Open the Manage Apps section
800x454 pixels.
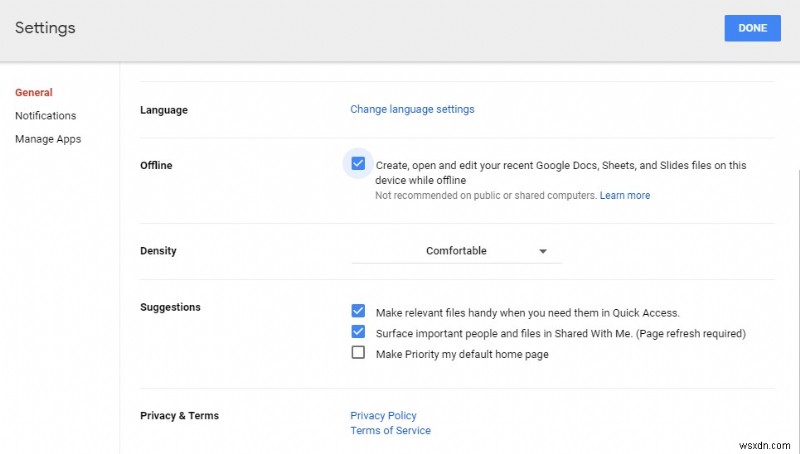click(x=48, y=139)
